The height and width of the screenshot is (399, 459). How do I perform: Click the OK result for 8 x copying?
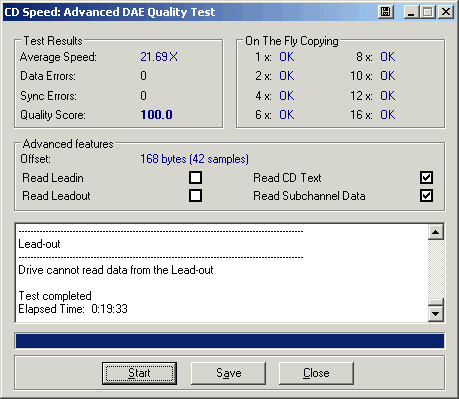pyautogui.click(x=388, y=57)
